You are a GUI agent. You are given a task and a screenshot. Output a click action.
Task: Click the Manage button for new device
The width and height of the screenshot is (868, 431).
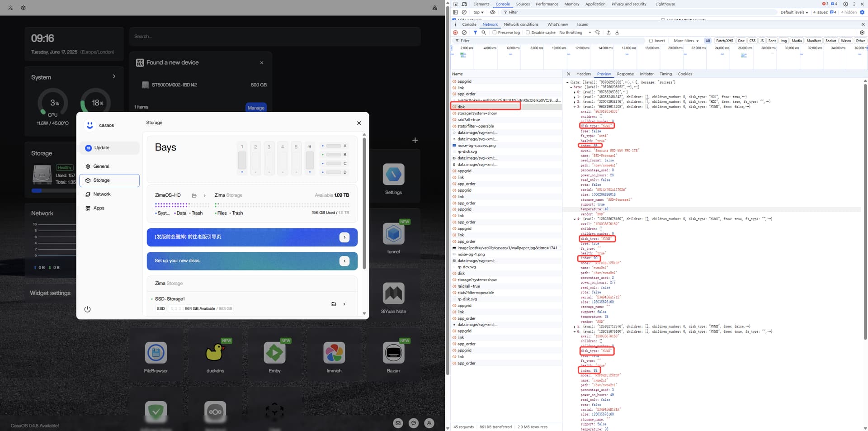coord(256,108)
